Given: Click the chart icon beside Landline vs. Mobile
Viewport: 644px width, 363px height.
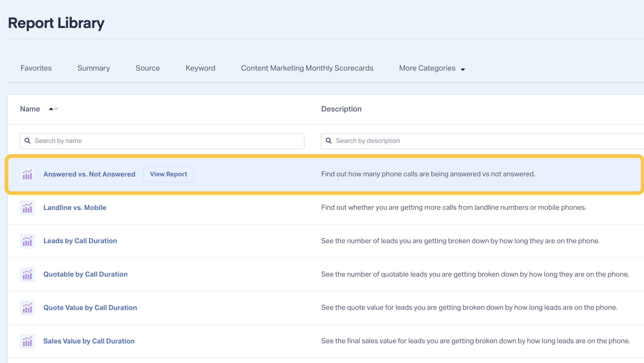Looking at the screenshot, I should click(27, 208).
